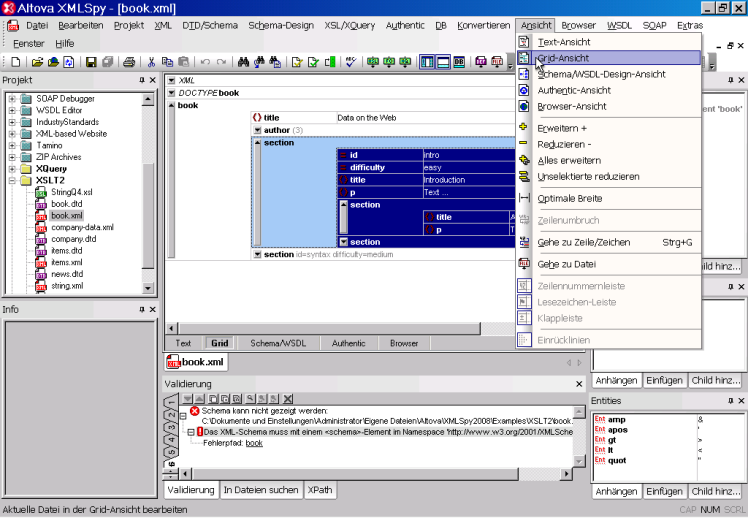
Task: Expand the author (3) row in grid
Action: [258, 130]
